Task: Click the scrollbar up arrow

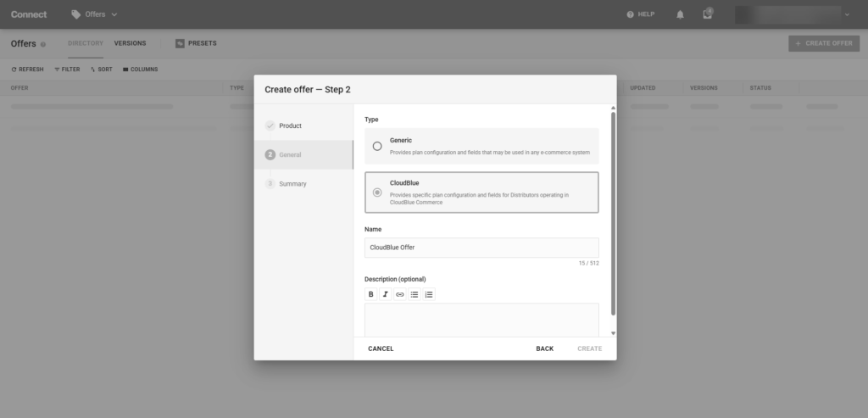Action: [613, 108]
